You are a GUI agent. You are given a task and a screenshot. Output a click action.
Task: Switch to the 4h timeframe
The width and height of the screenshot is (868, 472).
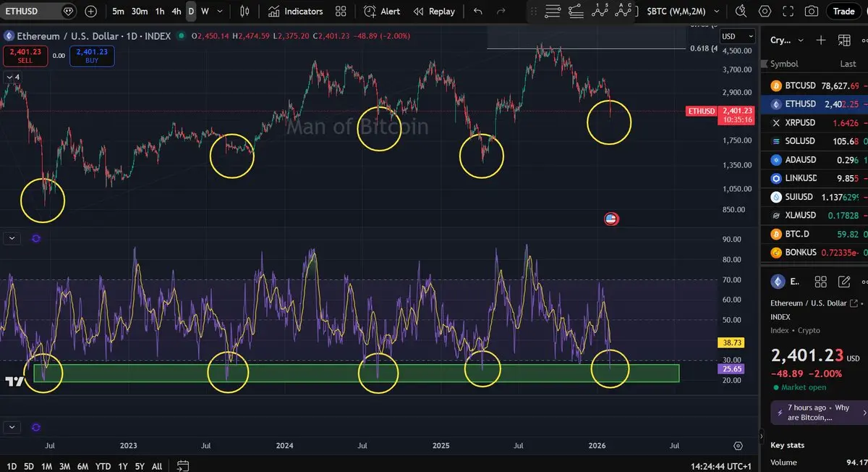click(x=176, y=12)
